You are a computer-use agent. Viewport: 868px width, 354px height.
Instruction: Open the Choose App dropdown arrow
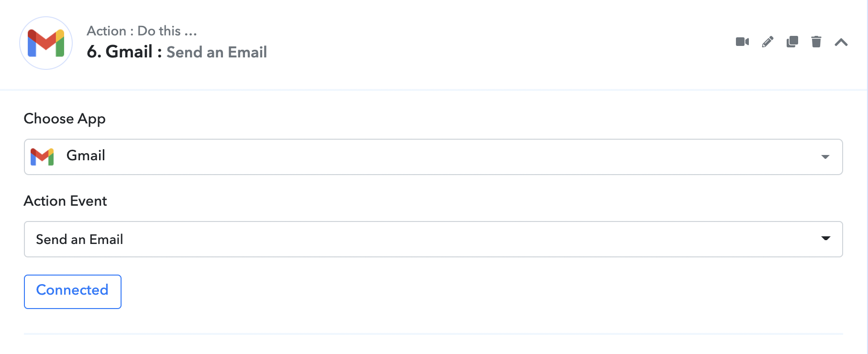(x=825, y=157)
